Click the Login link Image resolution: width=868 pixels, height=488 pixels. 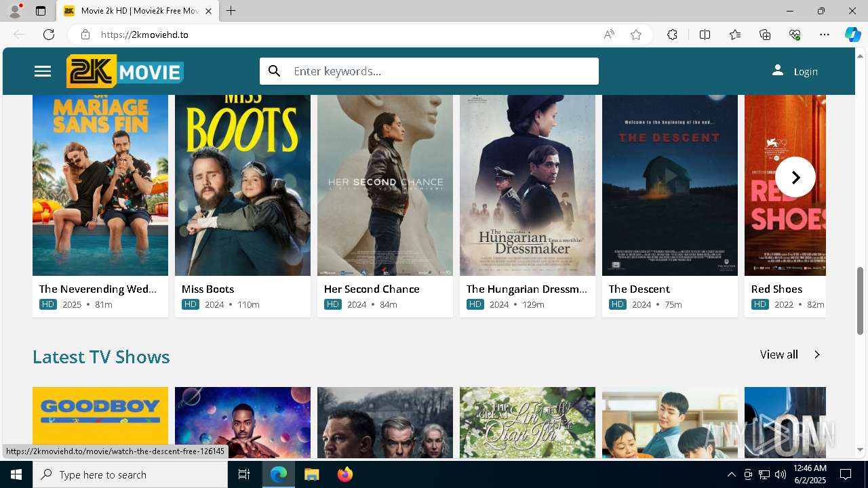coord(806,72)
